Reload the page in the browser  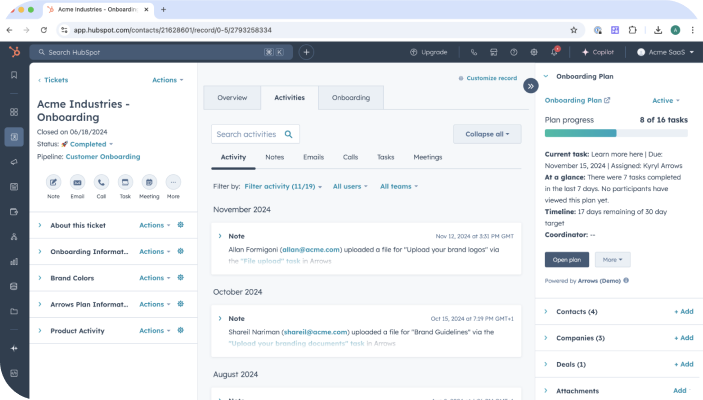43,30
